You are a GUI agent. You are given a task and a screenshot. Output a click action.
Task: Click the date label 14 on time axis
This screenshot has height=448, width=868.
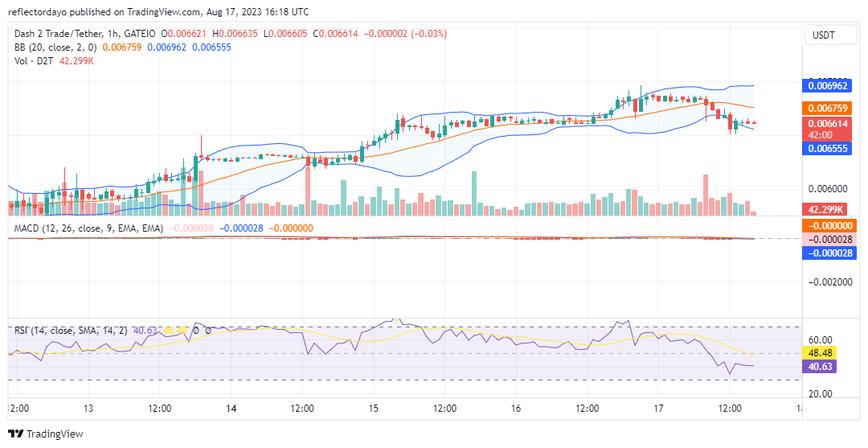pyautogui.click(x=231, y=409)
